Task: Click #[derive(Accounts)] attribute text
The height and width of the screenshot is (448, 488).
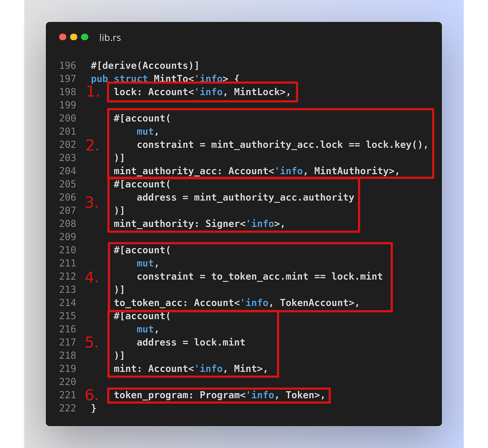Action: pyautogui.click(x=145, y=66)
